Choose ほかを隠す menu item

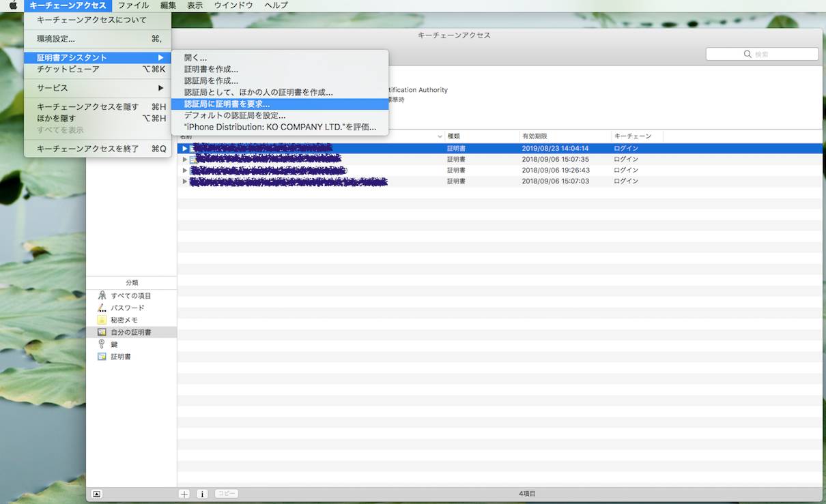98,119
